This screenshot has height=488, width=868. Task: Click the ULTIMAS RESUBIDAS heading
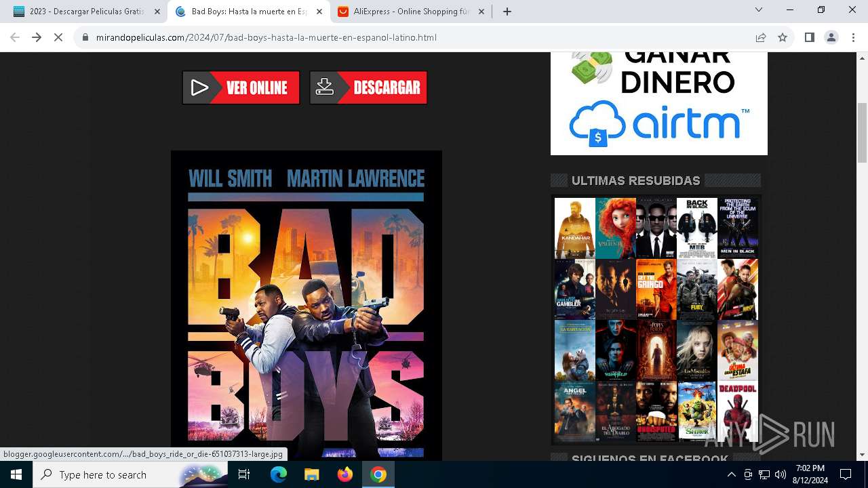(x=635, y=180)
